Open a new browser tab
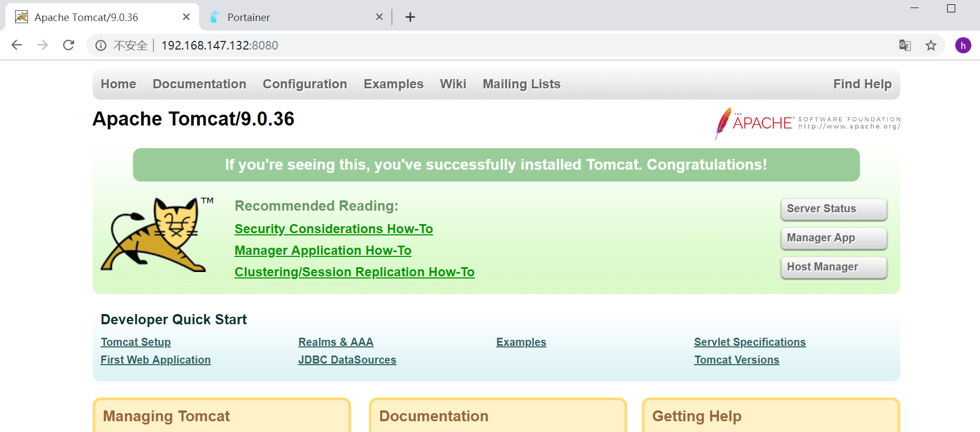This screenshot has width=980, height=432. click(x=410, y=17)
